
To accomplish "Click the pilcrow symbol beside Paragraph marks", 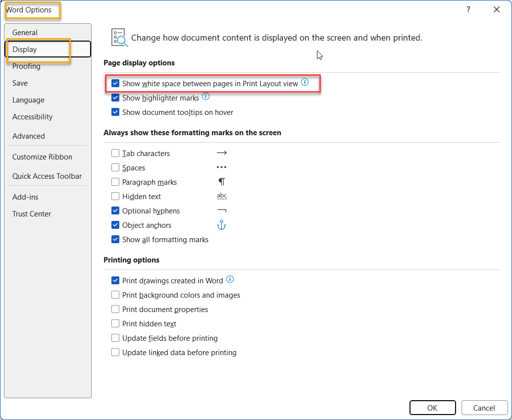I will (222, 182).
